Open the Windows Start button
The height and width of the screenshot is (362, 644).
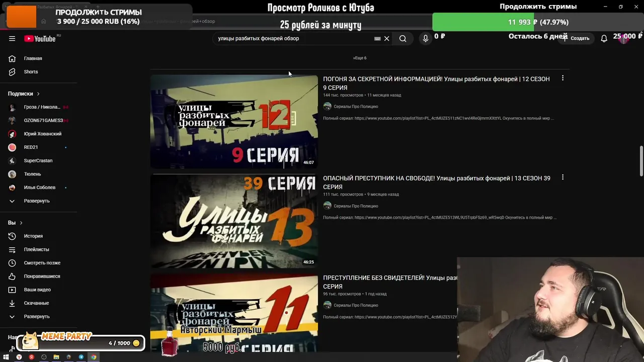(x=6, y=357)
